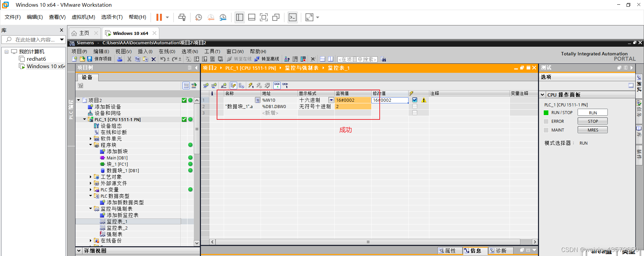The image size is (644, 256).
Task: Click the undo arrow icon
Action: point(163,59)
